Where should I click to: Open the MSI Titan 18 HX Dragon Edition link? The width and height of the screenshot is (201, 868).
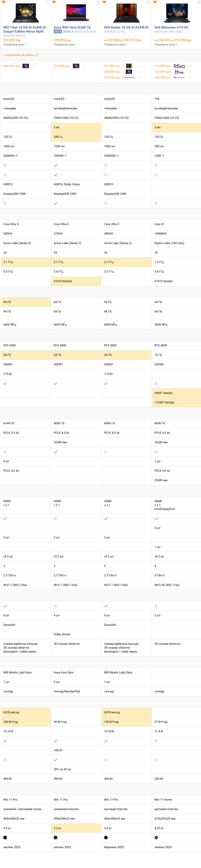click(25, 29)
